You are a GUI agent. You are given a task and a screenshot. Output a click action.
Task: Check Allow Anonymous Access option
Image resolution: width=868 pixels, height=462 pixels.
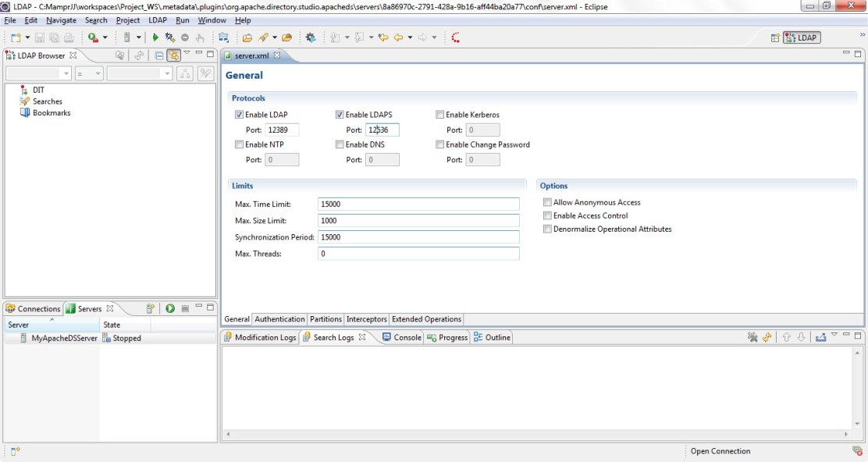[x=547, y=202]
